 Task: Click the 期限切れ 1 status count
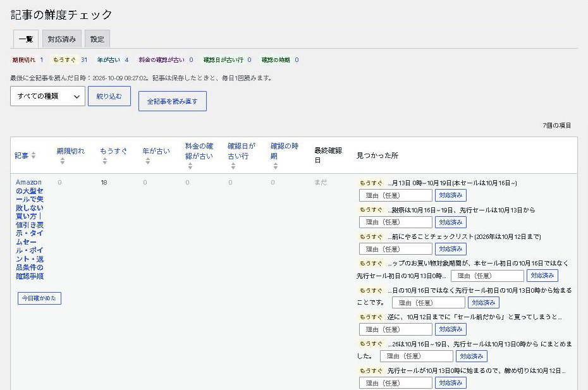(x=27, y=60)
